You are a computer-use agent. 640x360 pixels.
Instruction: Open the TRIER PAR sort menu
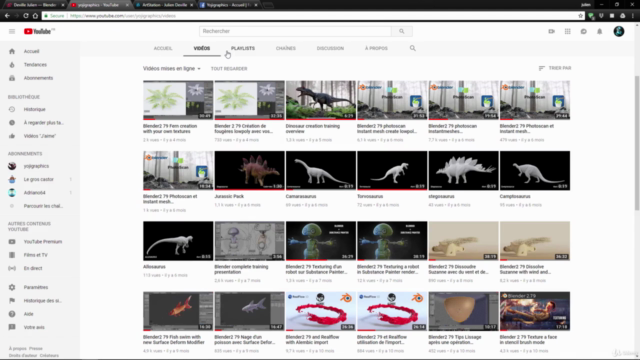[x=555, y=68]
